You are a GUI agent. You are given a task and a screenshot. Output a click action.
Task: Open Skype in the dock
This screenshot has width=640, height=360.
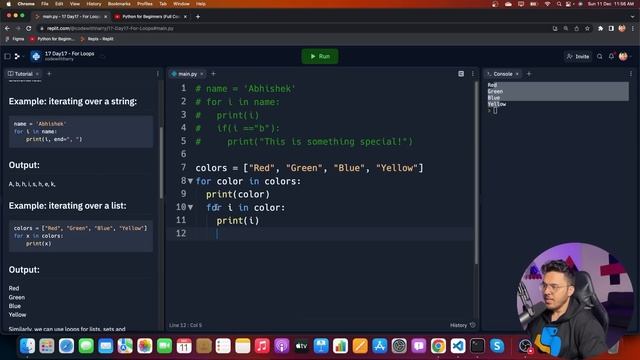(497, 346)
